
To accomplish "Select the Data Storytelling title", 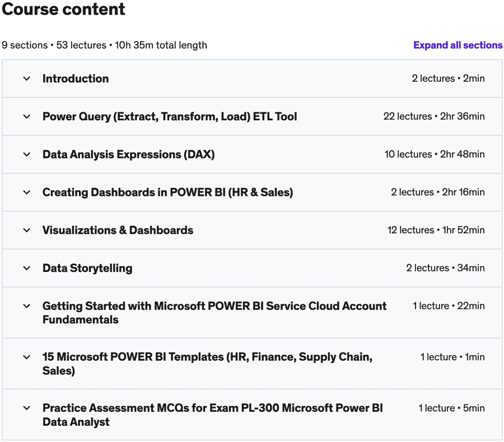I will (87, 268).
